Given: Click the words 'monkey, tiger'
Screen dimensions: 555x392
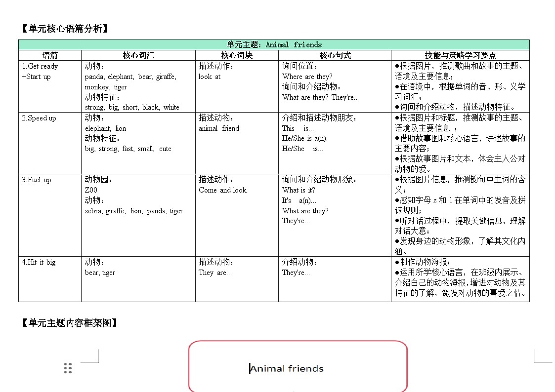Looking at the screenshot, I should 106,87.
